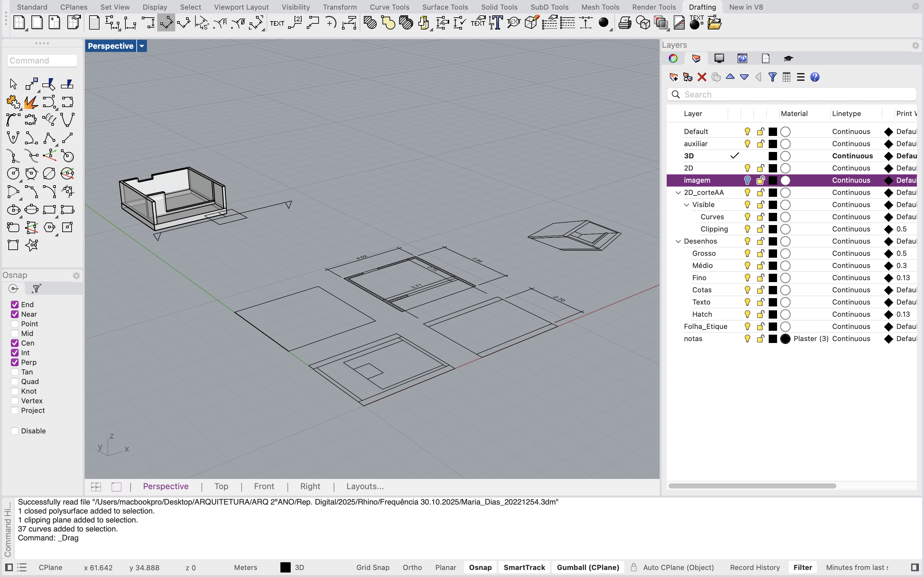
Task: Click the Hatch icon in the Drafting toolbar
Action: coord(370,23)
